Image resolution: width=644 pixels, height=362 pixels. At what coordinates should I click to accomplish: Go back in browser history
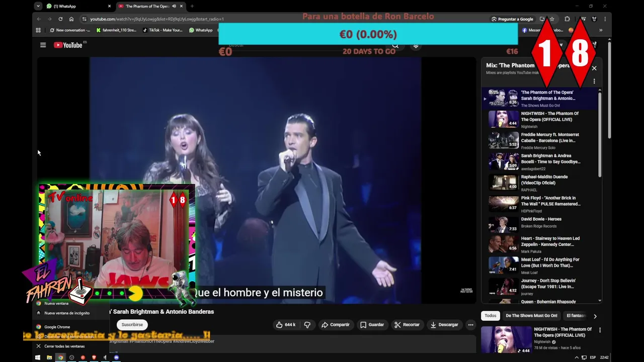[39, 19]
